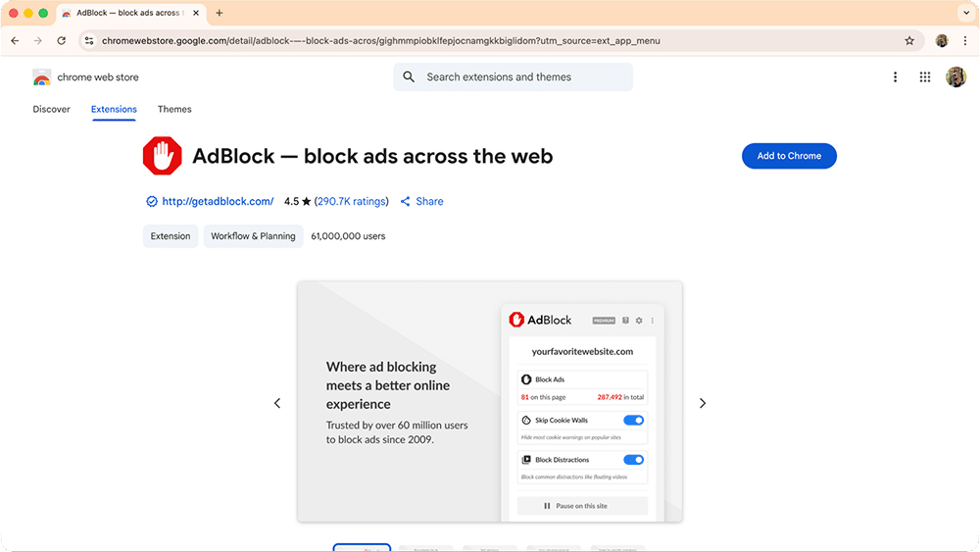Click the site information icon in address bar

coord(89,41)
